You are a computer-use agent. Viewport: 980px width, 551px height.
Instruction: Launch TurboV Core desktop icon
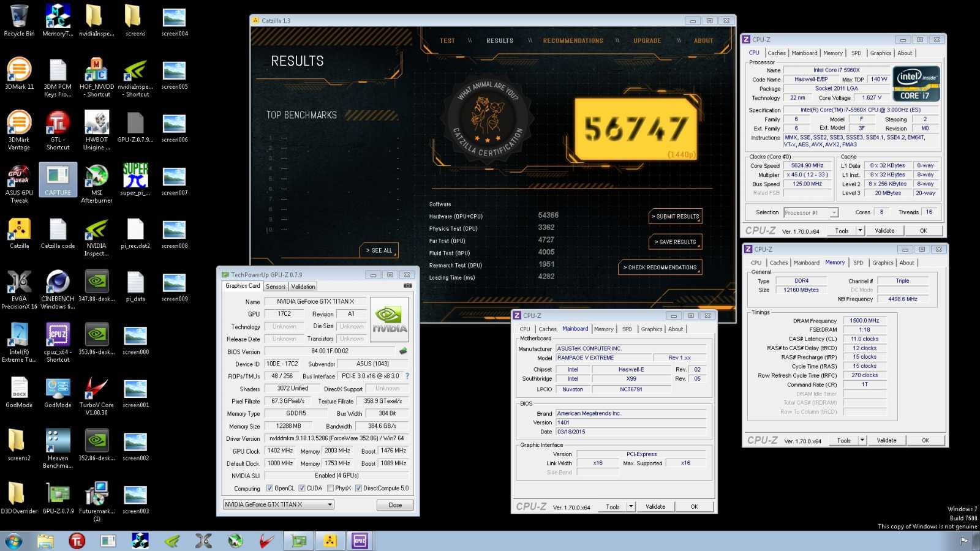click(97, 395)
